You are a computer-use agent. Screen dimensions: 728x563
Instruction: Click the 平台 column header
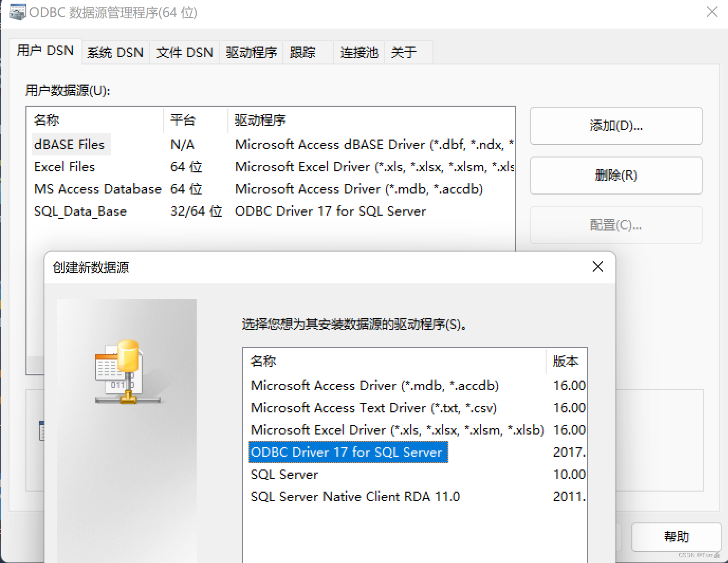(x=196, y=120)
